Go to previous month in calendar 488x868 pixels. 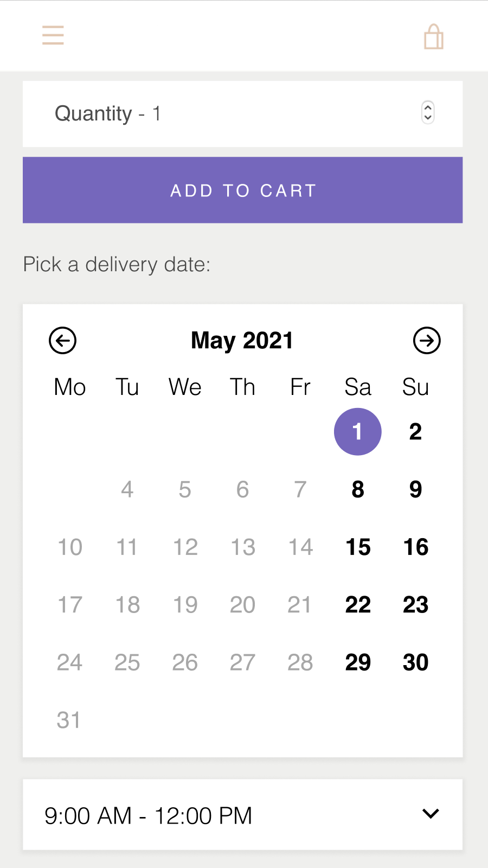tap(63, 341)
